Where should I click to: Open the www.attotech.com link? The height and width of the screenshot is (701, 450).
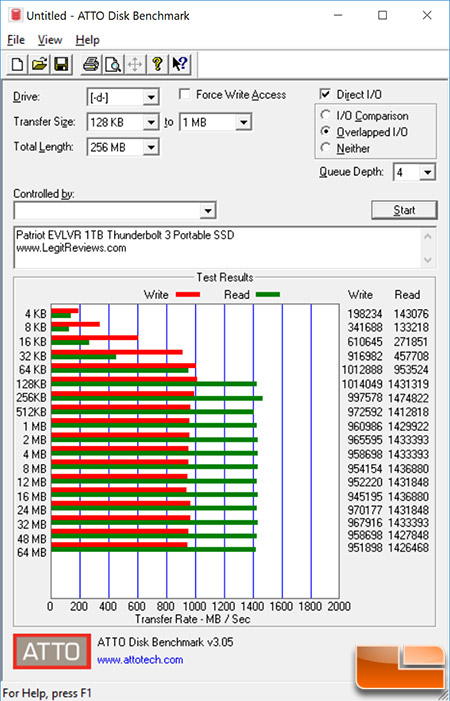coord(140,660)
